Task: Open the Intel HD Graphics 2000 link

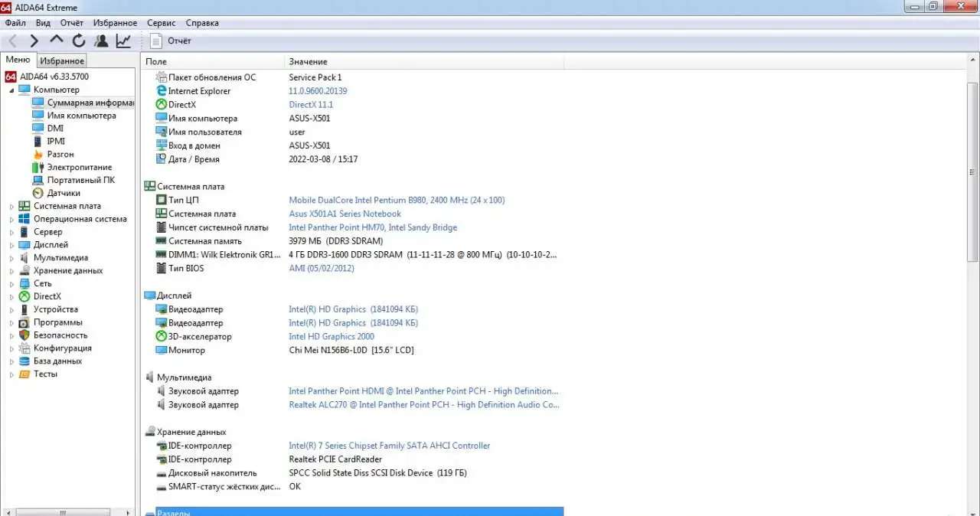Action: pos(332,336)
